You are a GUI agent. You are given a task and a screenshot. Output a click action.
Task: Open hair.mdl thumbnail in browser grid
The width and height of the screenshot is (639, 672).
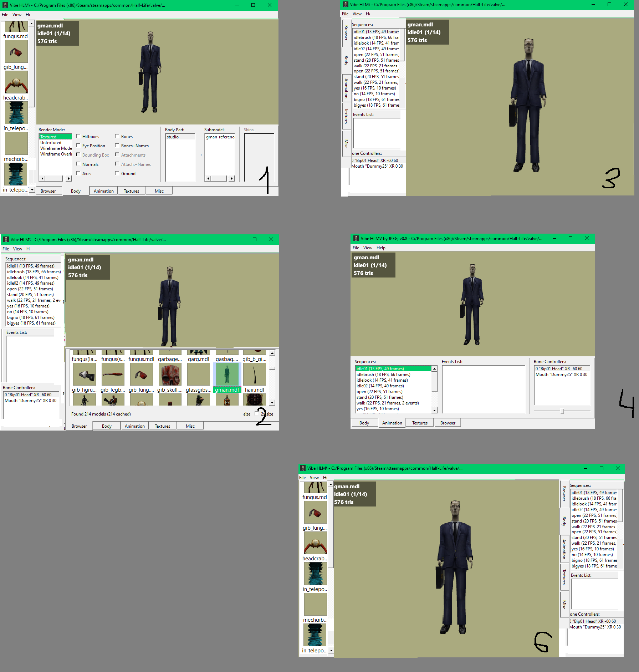[255, 375]
